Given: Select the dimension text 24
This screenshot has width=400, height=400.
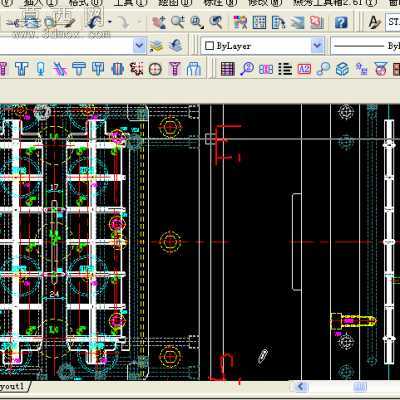Looking at the screenshot, I should pos(54,294).
